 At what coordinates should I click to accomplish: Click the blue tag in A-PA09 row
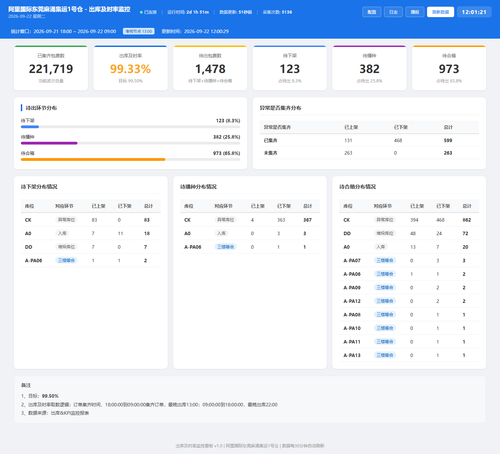pyautogui.click(x=385, y=287)
